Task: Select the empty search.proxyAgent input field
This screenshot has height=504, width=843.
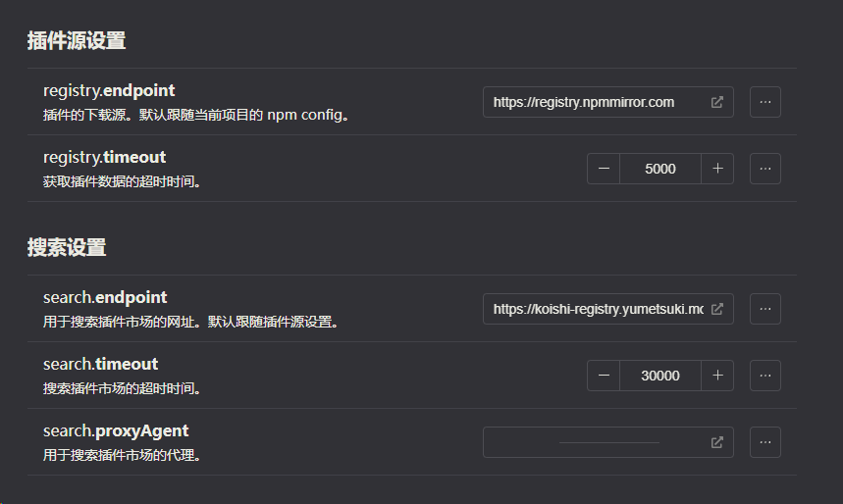Action: [596, 442]
